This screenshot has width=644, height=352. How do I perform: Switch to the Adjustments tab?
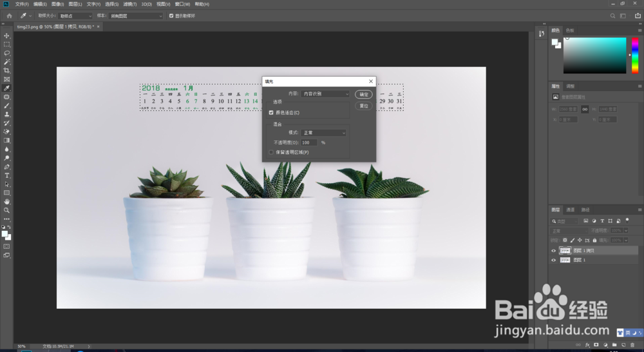click(571, 86)
